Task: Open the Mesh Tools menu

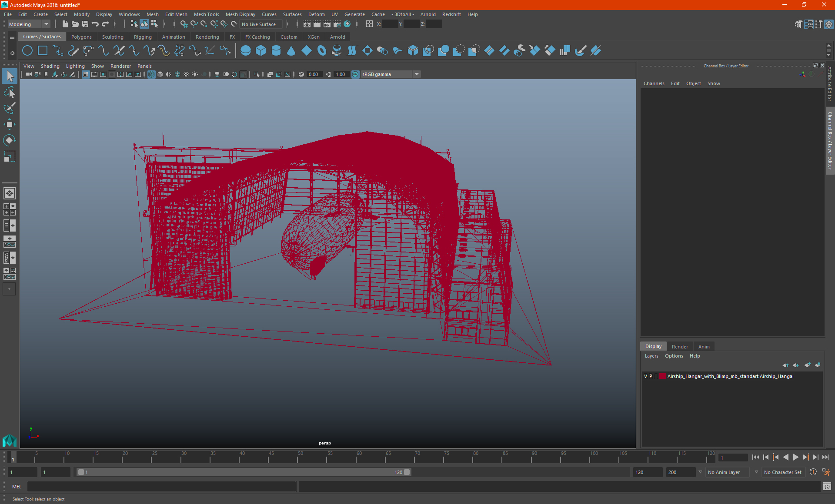Action: 206,14
